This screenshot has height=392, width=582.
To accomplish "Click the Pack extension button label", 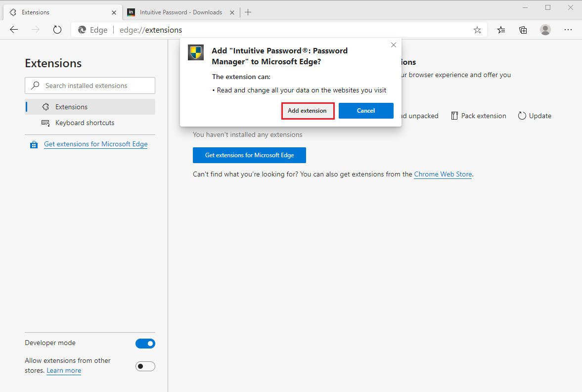I will pos(484,116).
